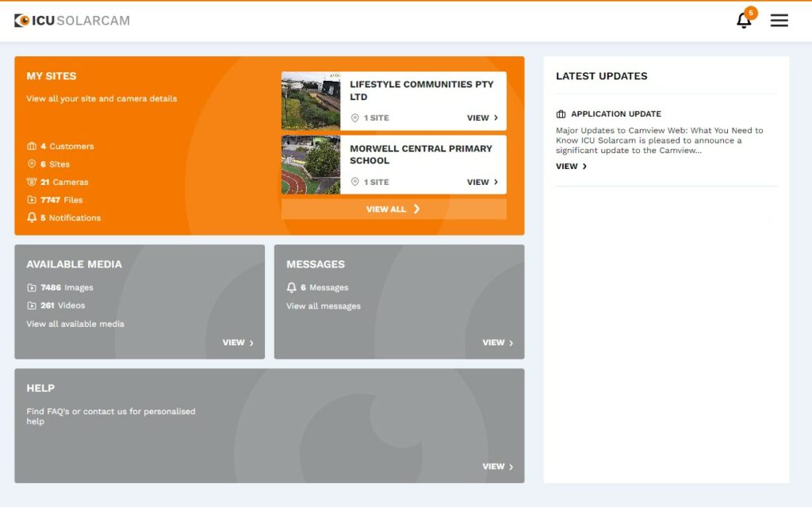Click the Messages heading
This screenshot has height=507, width=812.
(x=316, y=264)
